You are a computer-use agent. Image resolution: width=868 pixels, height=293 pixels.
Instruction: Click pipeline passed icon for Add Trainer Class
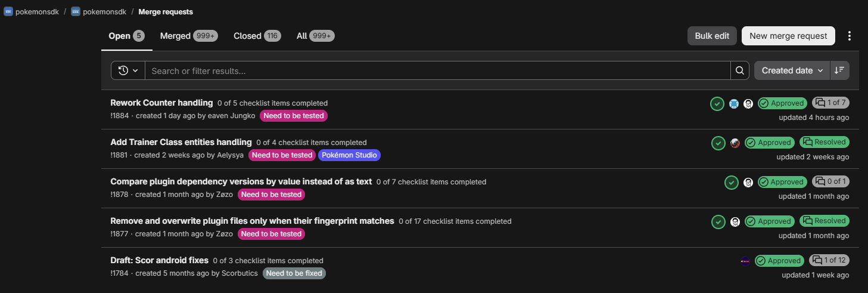[x=718, y=143]
